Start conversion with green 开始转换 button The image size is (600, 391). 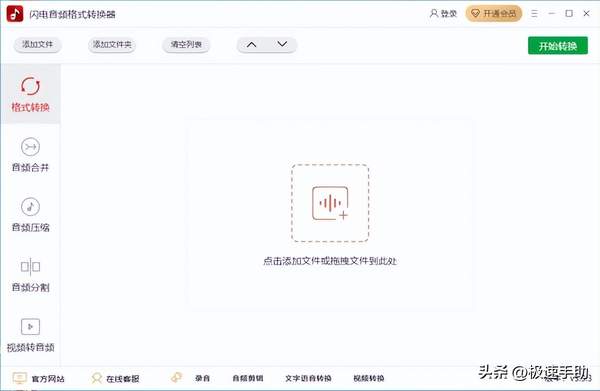coord(558,46)
